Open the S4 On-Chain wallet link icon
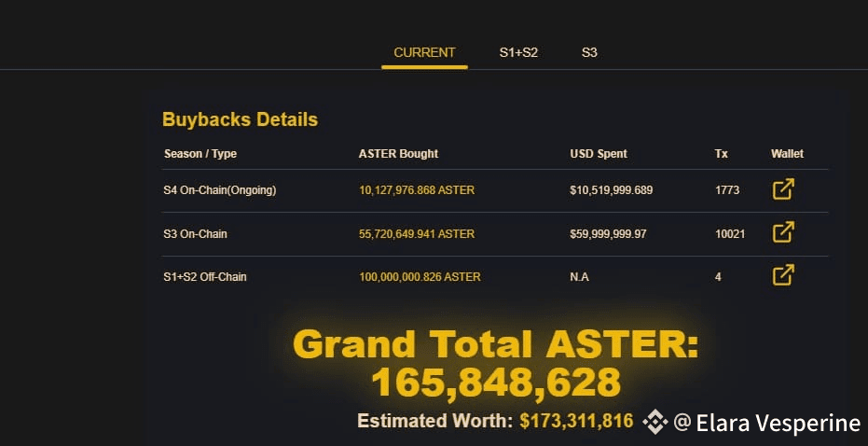The image size is (868, 446). coord(783,189)
